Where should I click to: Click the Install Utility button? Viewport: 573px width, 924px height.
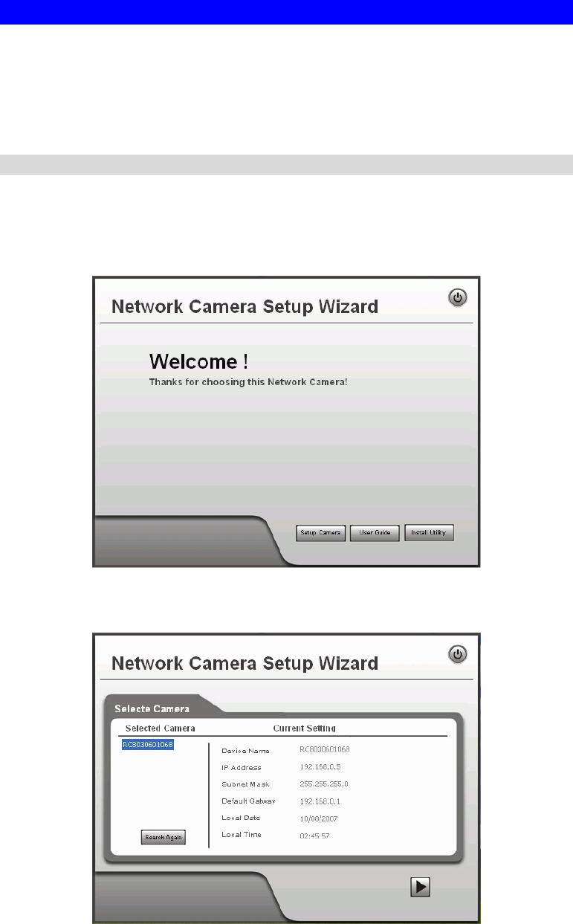click(x=429, y=533)
